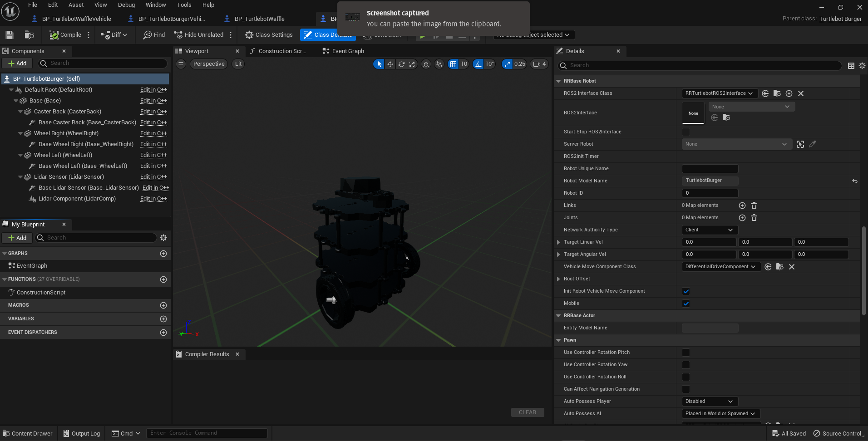Click the Details search field
868x441 pixels.
pos(699,65)
